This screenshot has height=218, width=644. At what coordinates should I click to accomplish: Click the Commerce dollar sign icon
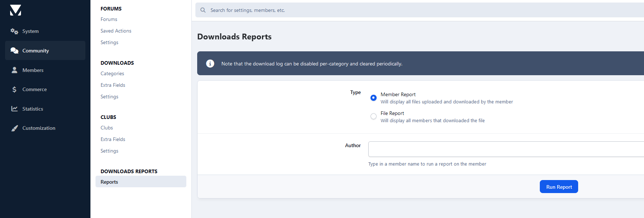14,89
